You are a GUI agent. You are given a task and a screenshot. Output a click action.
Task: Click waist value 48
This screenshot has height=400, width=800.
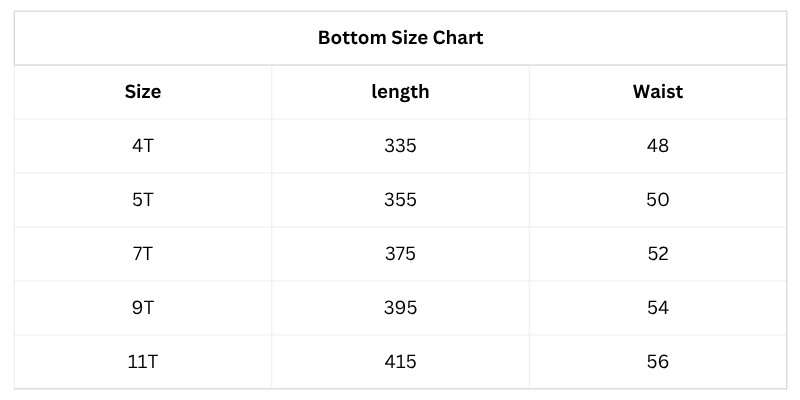657,146
